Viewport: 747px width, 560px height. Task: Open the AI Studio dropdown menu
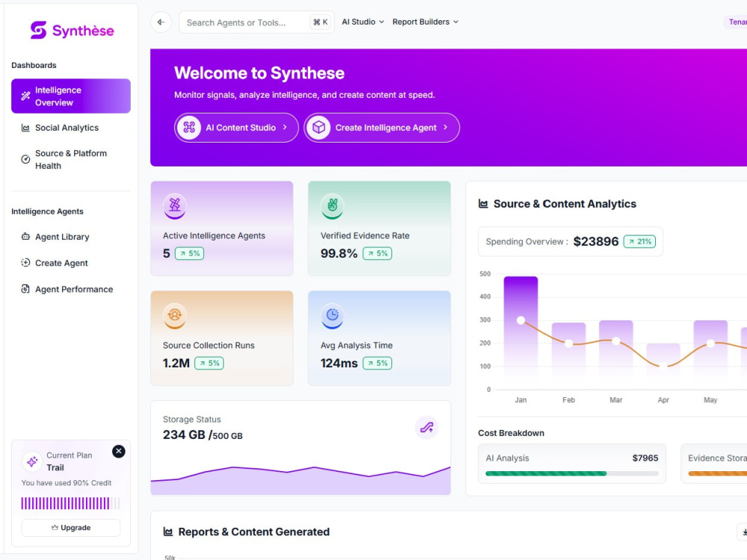tap(363, 22)
